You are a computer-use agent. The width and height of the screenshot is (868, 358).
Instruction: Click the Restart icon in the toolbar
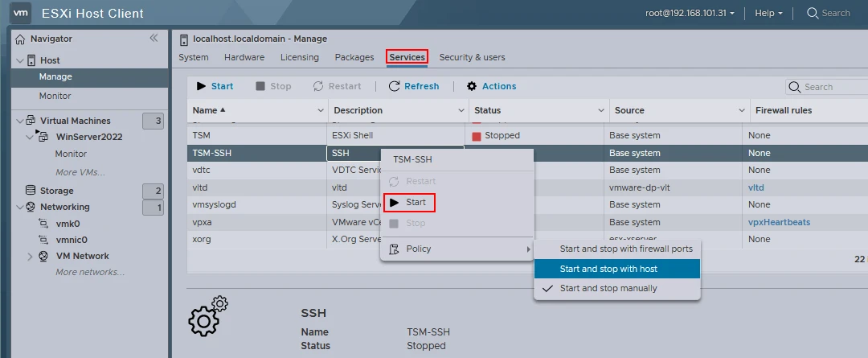317,86
